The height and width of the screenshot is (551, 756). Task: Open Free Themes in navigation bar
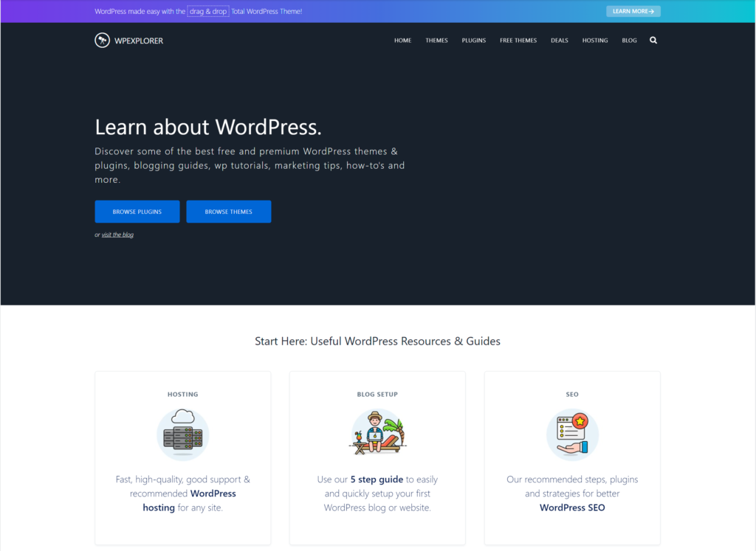pos(518,41)
